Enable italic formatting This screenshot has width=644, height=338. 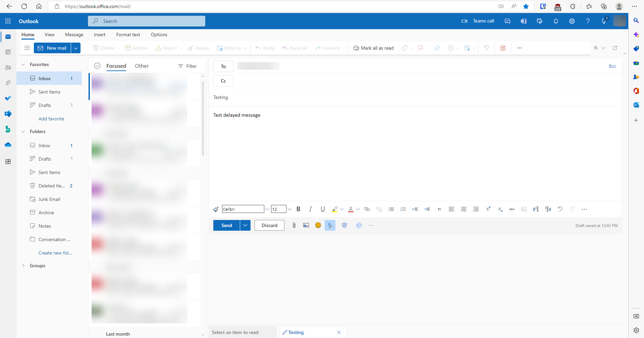point(310,209)
